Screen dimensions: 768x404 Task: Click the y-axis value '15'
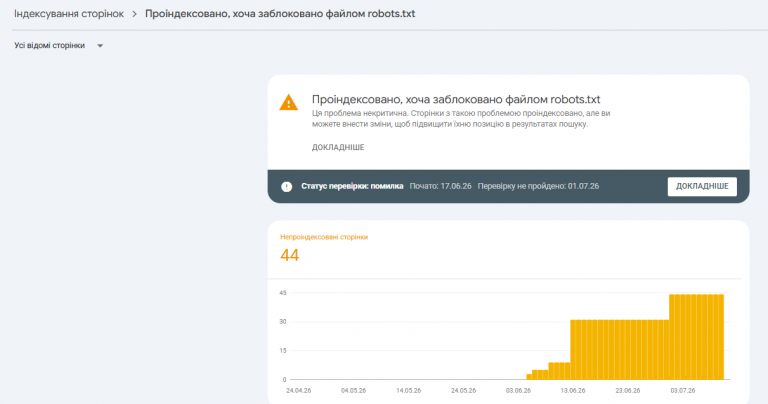coord(283,351)
